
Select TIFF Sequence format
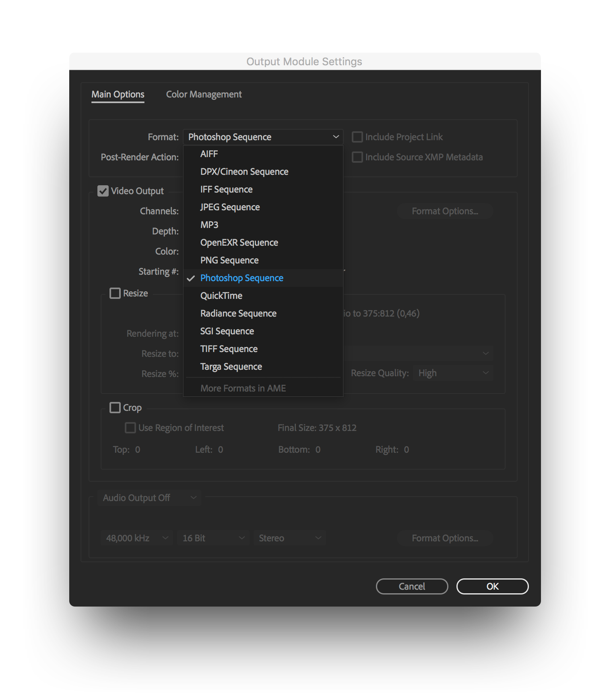[x=263, y=349]
